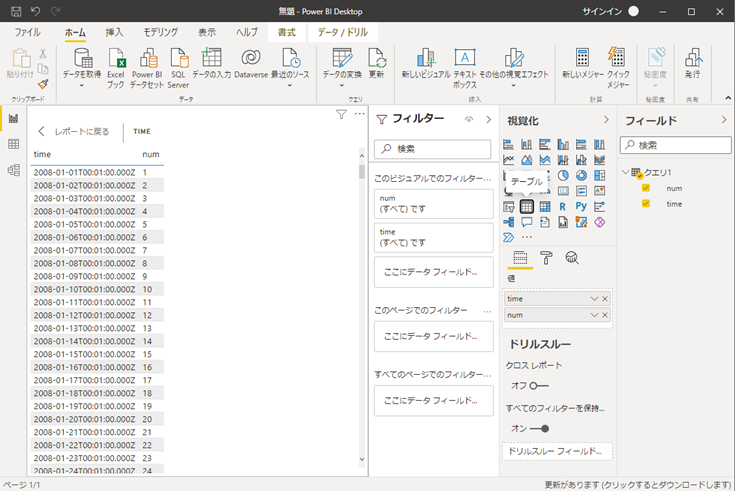Switch to the data view sidebar icon
This screenshot has width=735, height=491.
(x=14, y=144)
